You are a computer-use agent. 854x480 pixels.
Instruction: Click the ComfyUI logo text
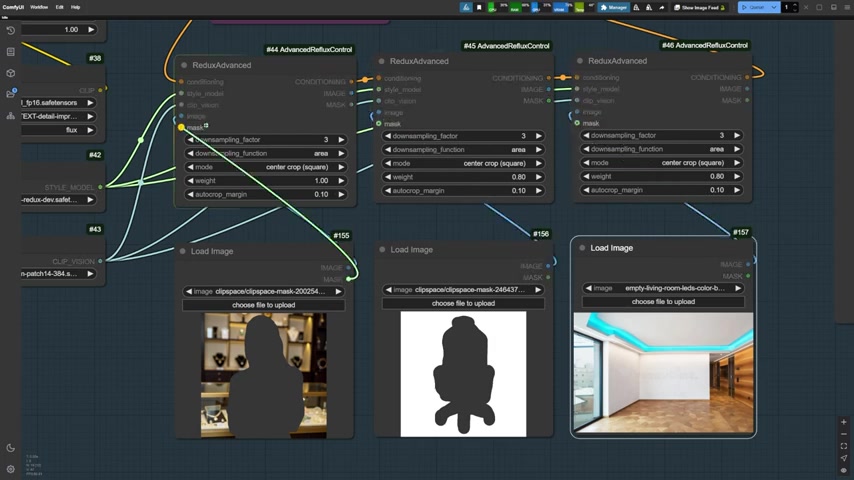(13, 7)
